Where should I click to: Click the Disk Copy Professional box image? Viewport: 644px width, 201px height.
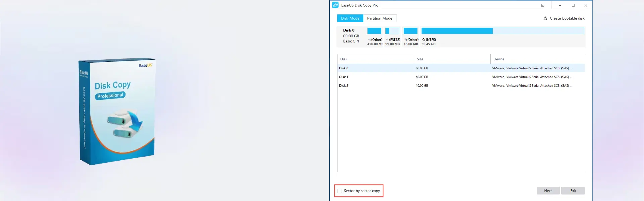click(117, 112)
